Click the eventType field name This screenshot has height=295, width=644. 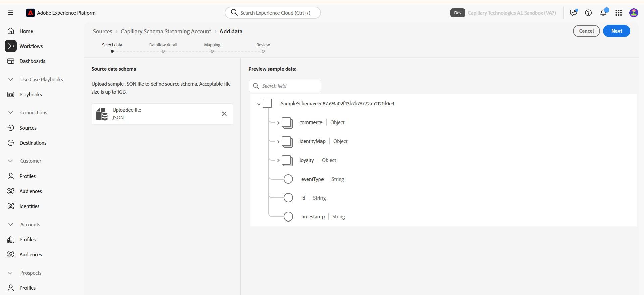(312, 179)
